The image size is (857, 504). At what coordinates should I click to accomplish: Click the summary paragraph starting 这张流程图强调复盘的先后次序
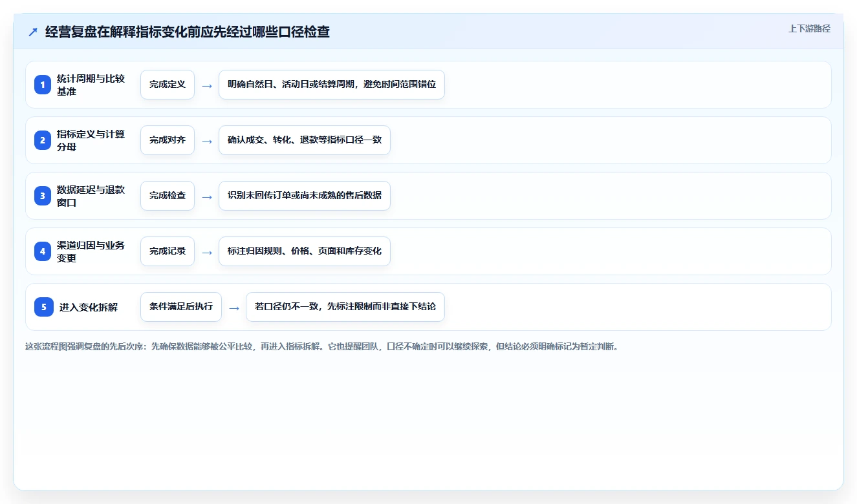[322, 346]
